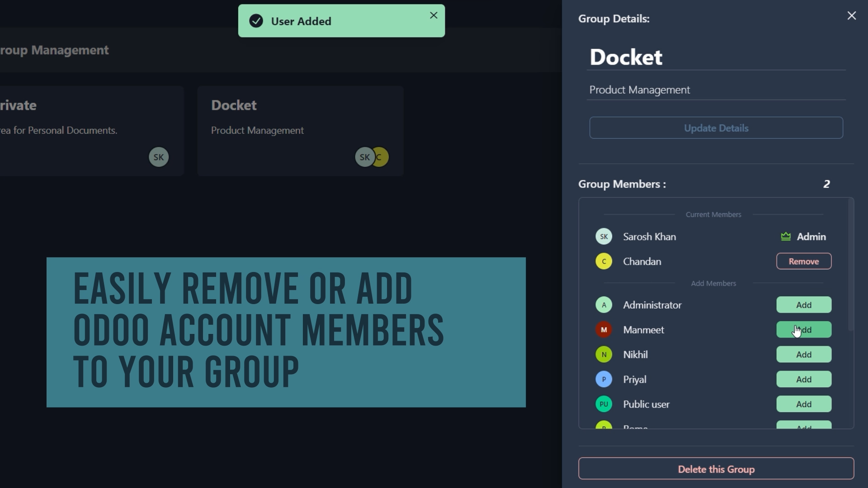
Task: Click Sarosh Khan's SK avatar in members list
Action: click(x=604, y=237)
